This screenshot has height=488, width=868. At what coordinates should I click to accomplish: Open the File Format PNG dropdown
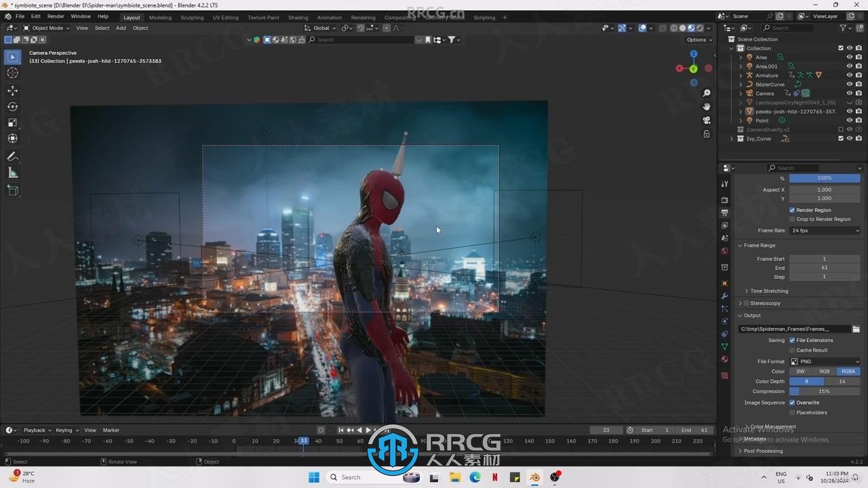(x=825, y=361)
